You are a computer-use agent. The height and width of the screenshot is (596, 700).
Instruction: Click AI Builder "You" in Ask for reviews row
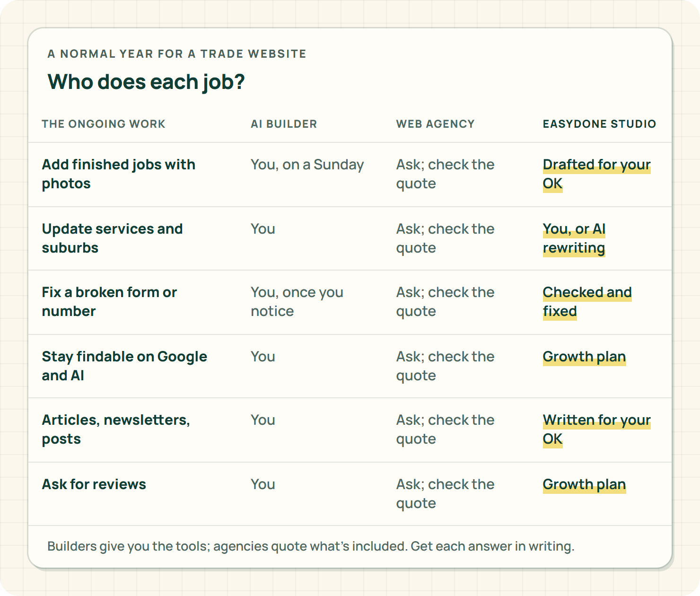pos(263,484)
